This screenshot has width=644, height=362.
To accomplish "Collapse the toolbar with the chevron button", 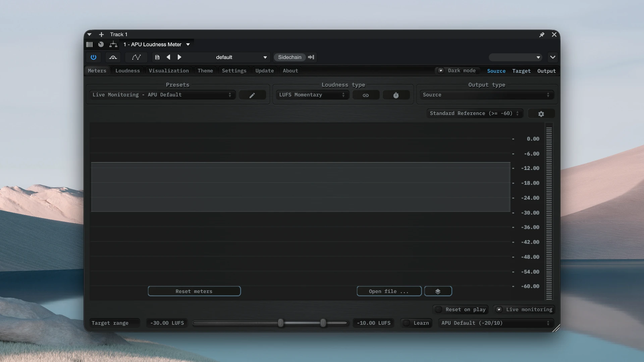I will [x=553, y=57].
